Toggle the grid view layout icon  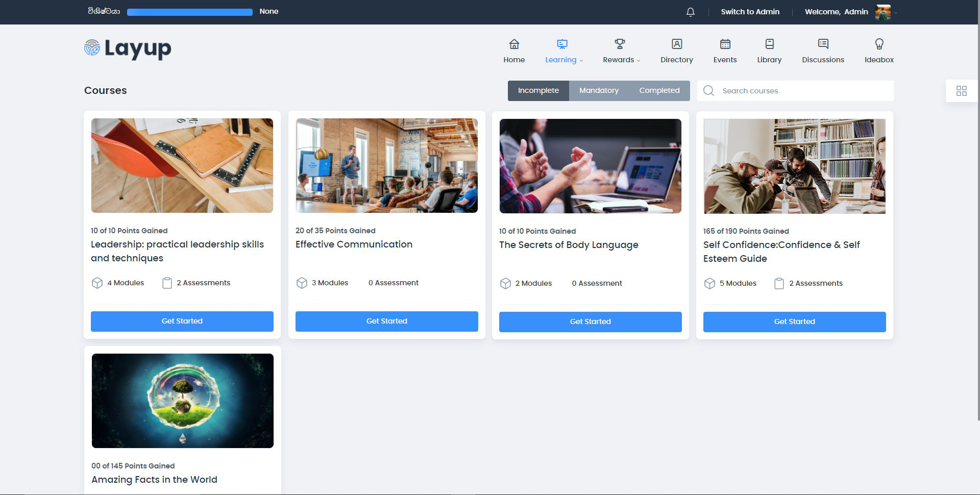961,91
